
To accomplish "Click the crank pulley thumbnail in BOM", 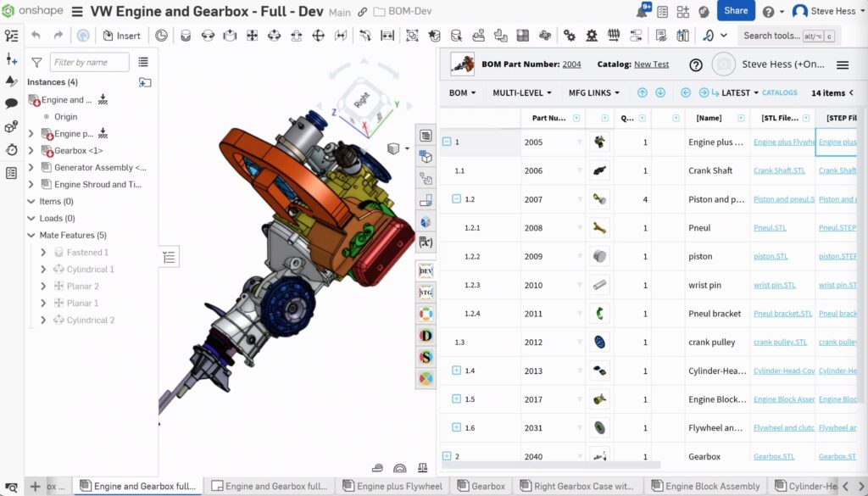I will (599, 342).
